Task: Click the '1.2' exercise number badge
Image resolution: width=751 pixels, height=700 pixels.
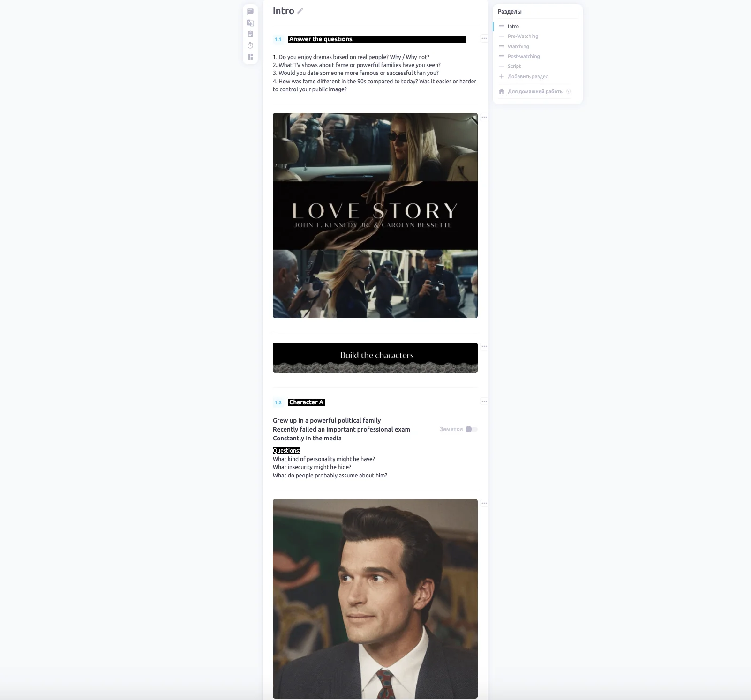Action: [278, 402]
